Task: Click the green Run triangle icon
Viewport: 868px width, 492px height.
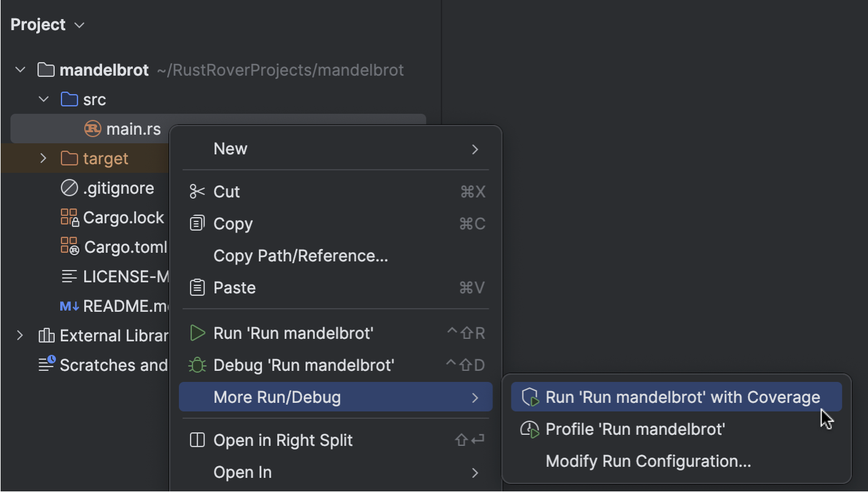Action: (197, 333)
